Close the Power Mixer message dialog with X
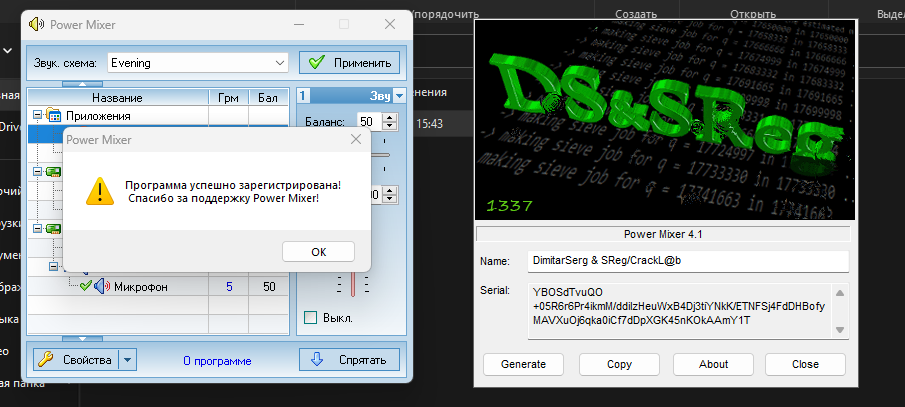The image size is (905, 407). pos(356,139)
